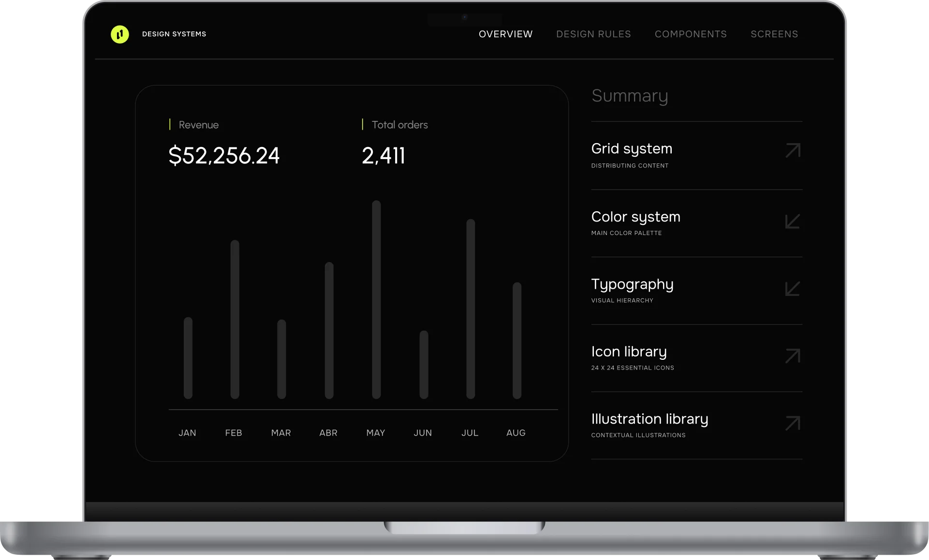
Task: Select the Screens tab
Action: tap(774, 34)
